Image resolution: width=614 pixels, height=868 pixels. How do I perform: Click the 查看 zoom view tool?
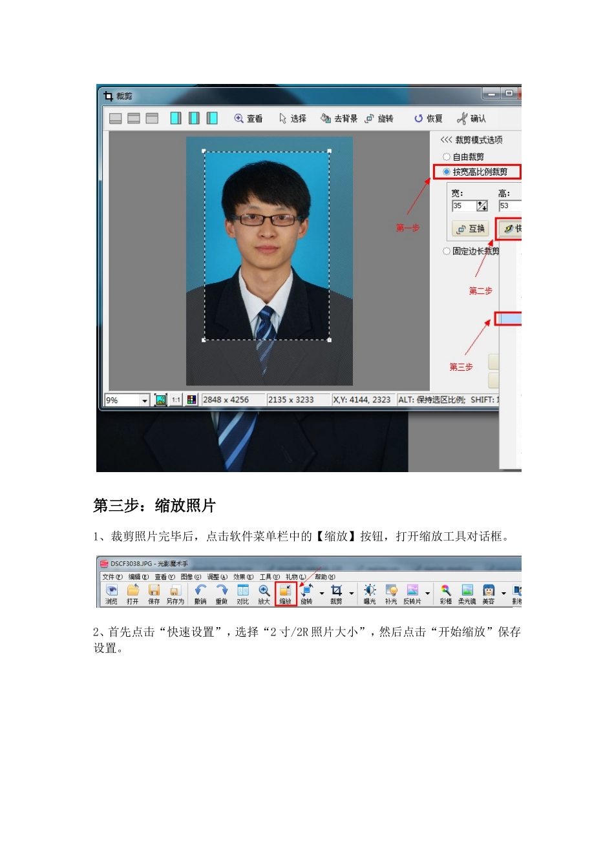point(248,118)
